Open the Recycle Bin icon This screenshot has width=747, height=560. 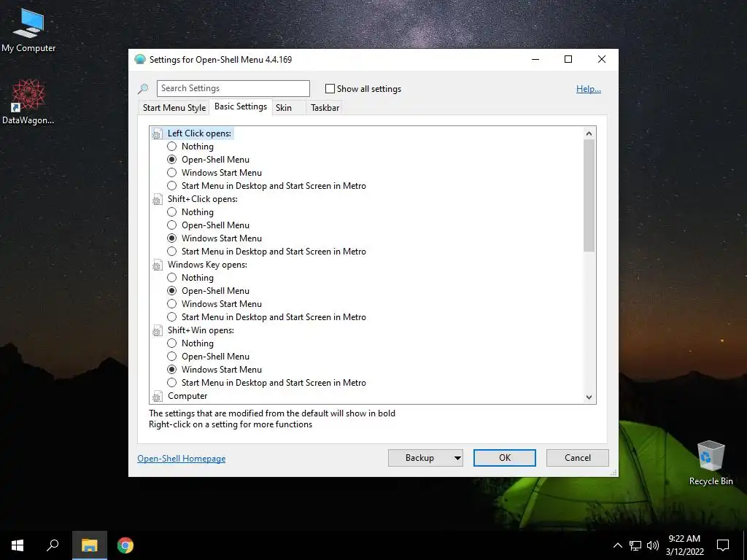[711, 462]
